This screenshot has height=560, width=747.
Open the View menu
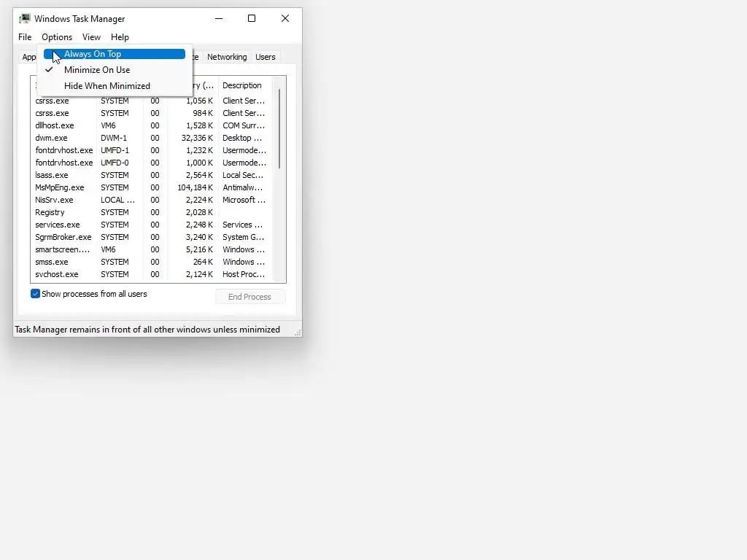pos(91,37)
